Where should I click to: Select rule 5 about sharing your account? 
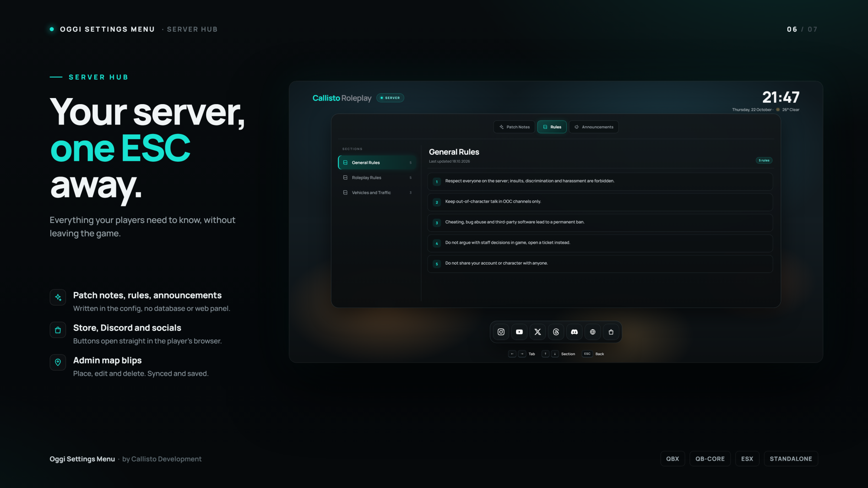[600, 264]
